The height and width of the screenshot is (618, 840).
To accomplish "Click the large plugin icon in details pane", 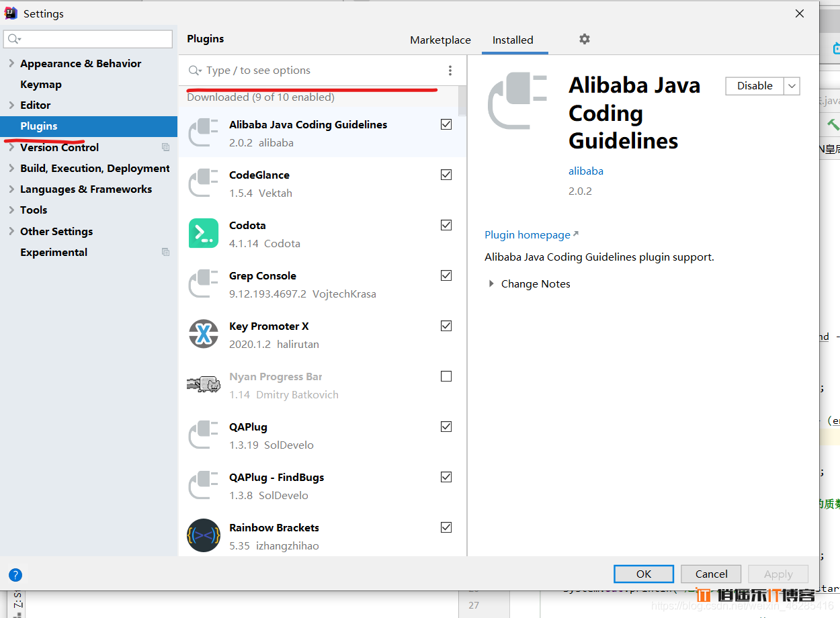I will click(x=518, y=101).
